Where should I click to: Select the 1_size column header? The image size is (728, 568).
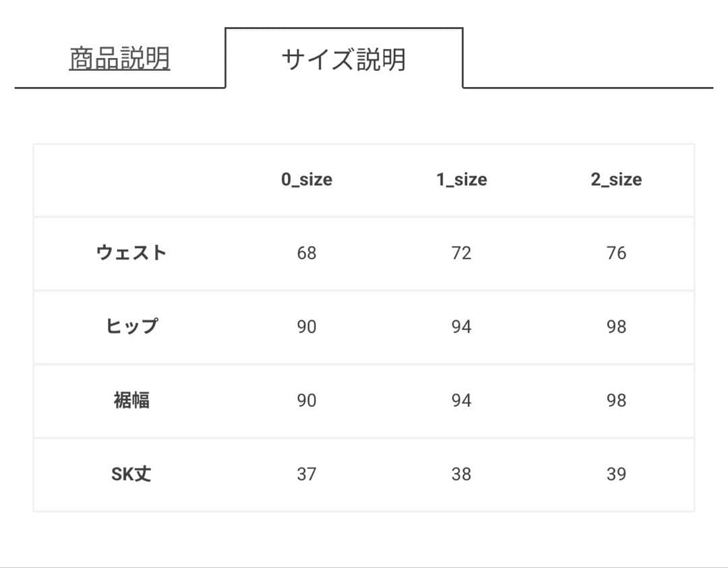[462, 179]
